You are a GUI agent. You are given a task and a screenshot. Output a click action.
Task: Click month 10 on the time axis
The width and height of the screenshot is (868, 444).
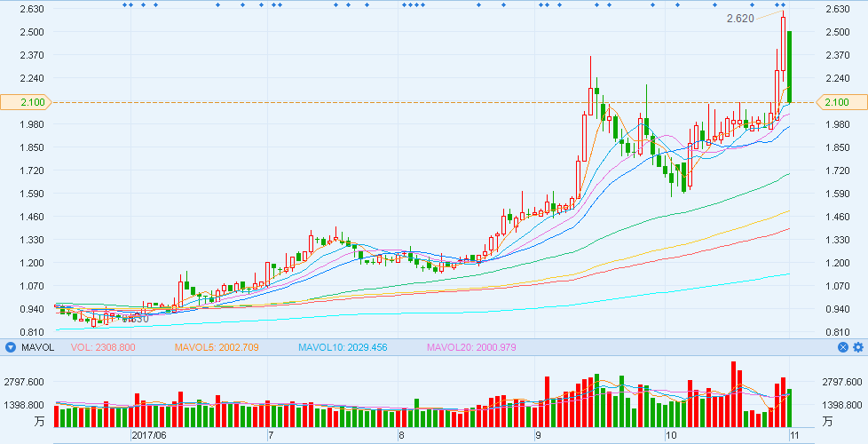tap(672, 435)
